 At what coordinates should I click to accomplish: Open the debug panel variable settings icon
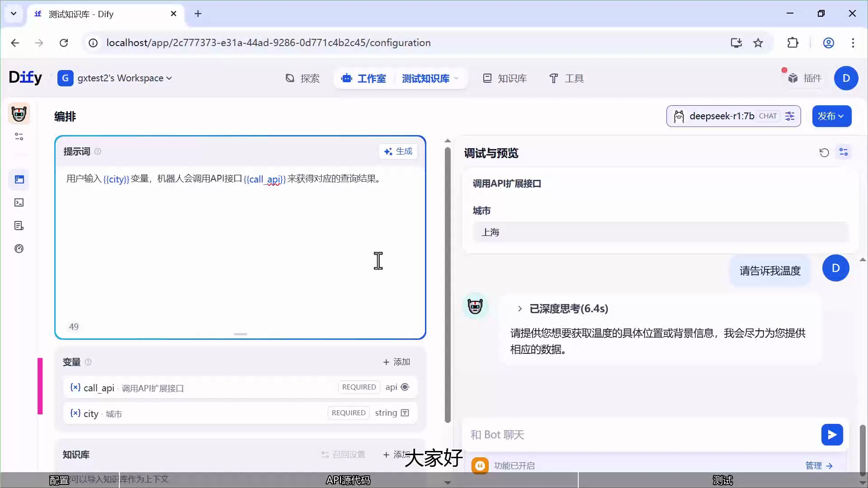(x=844, y=152)
